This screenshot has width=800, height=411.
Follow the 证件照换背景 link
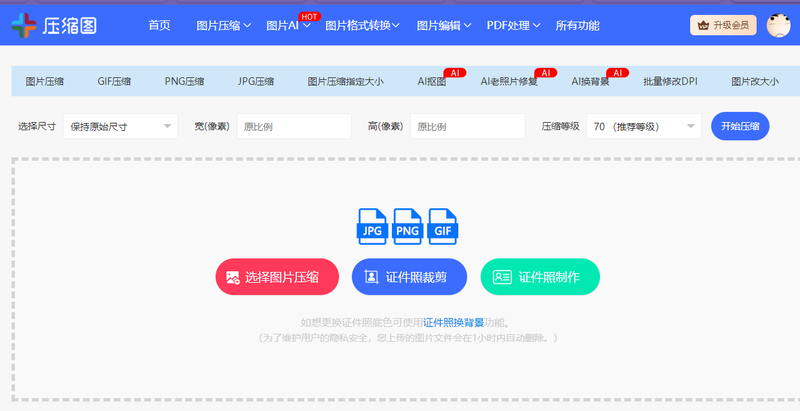453,322
